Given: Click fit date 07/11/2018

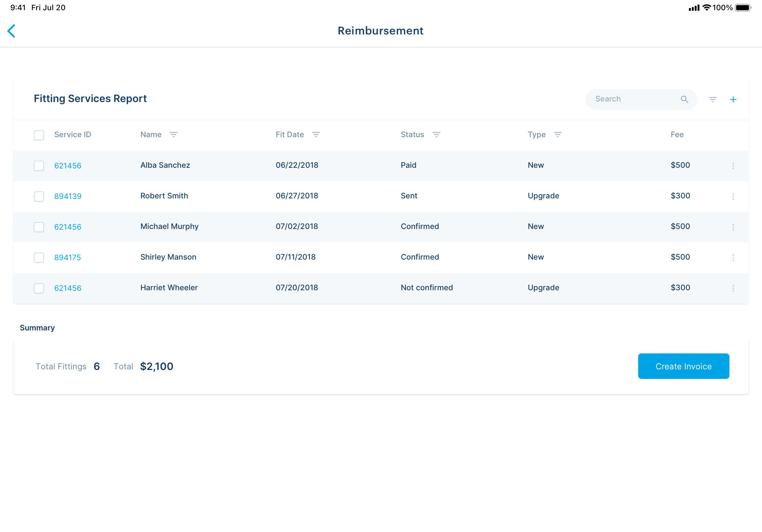Looking at the screenshot, I should pyautogui.click(x=295, y=257).
